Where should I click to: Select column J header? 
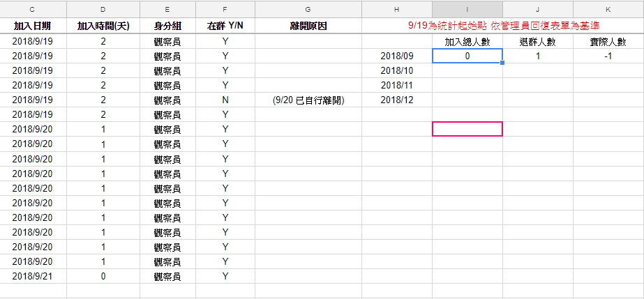[538, 9]
